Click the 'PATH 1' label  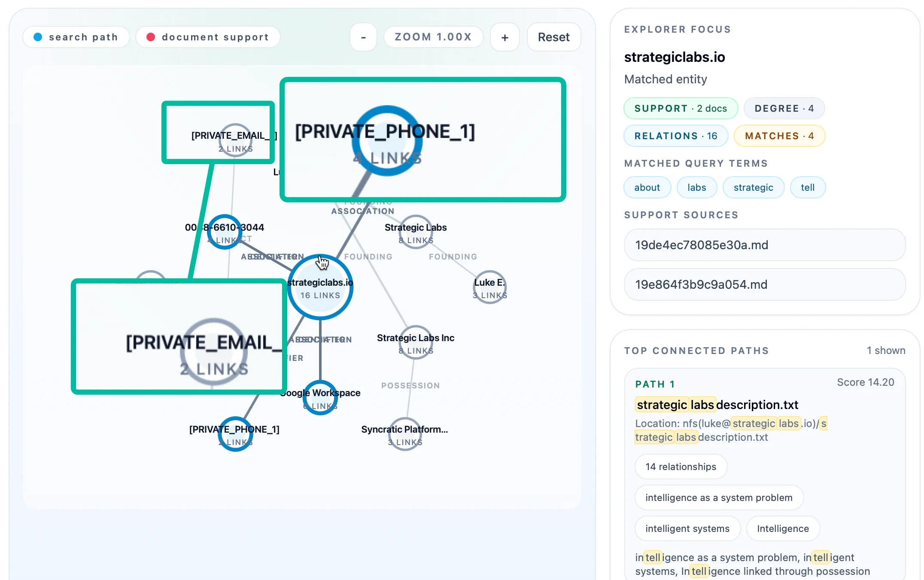tap(655, 384)
